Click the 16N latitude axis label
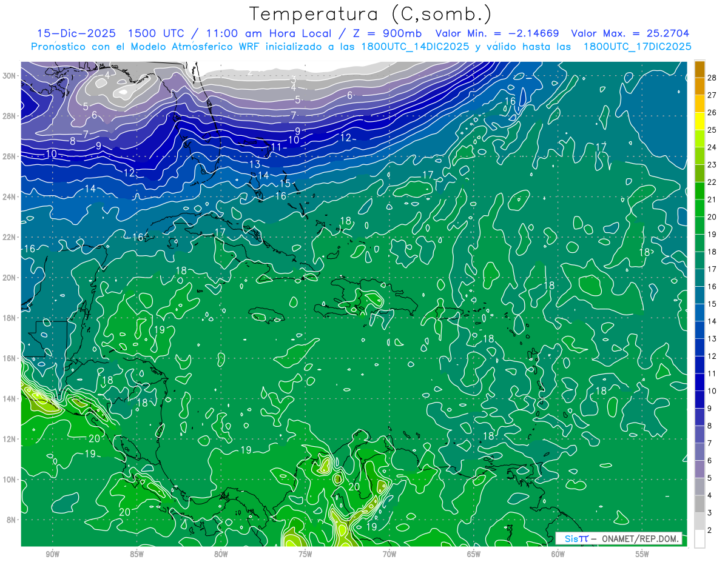 (10, 358)
